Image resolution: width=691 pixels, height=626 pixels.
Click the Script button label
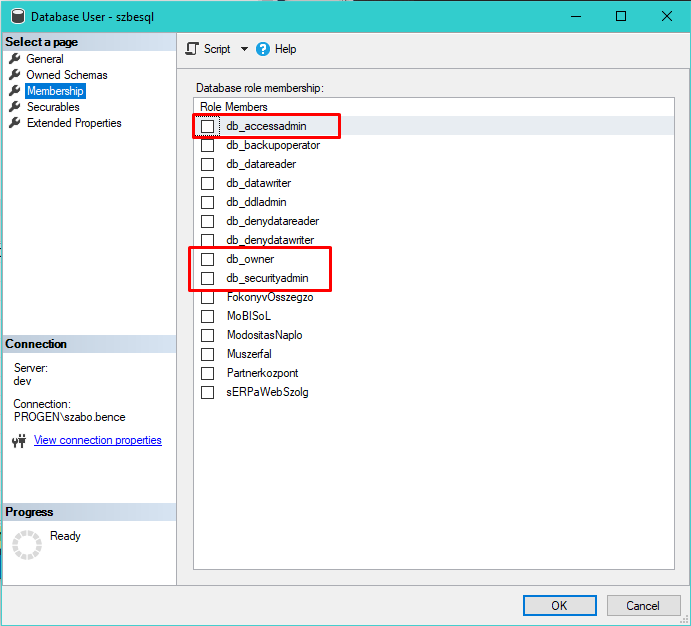[x=217, y=49]
